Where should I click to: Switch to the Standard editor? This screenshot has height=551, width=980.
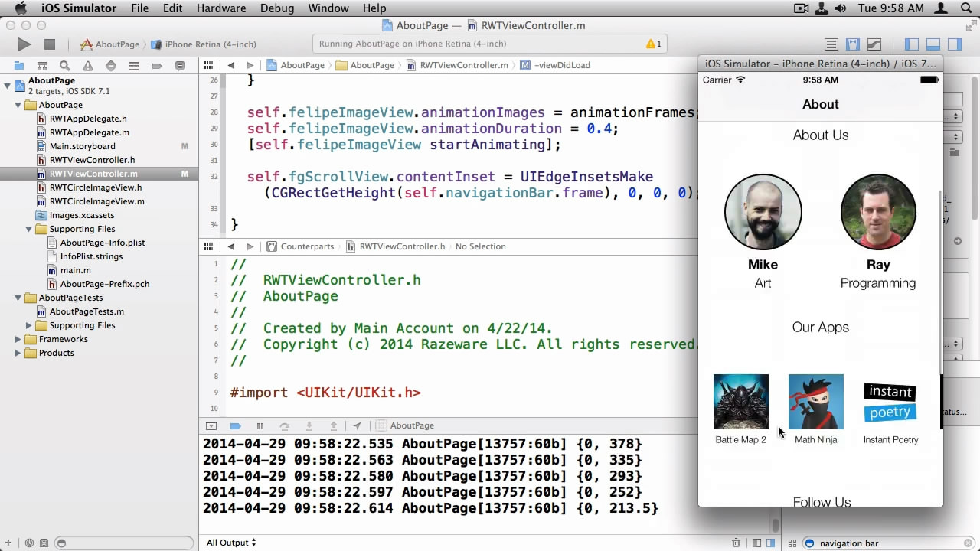tap(831, 44)
